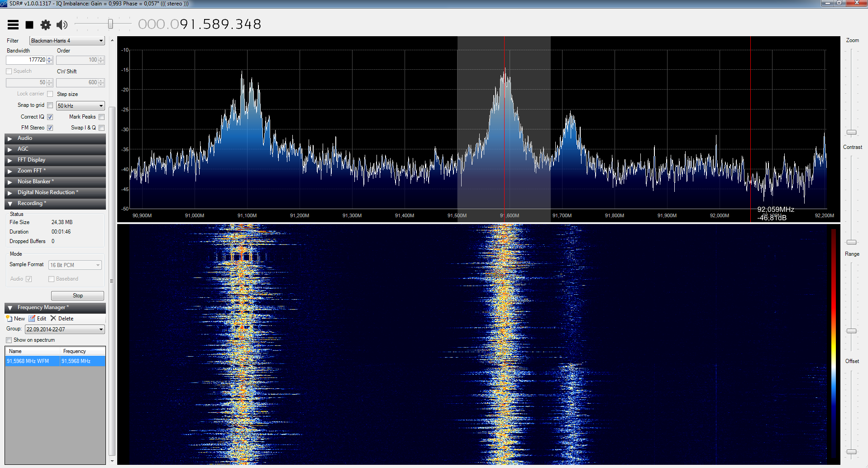Screen dimensions: 868x468
Task: Increase Bandwidth using the stepper arrow
Action: click(x=50, y=58)
